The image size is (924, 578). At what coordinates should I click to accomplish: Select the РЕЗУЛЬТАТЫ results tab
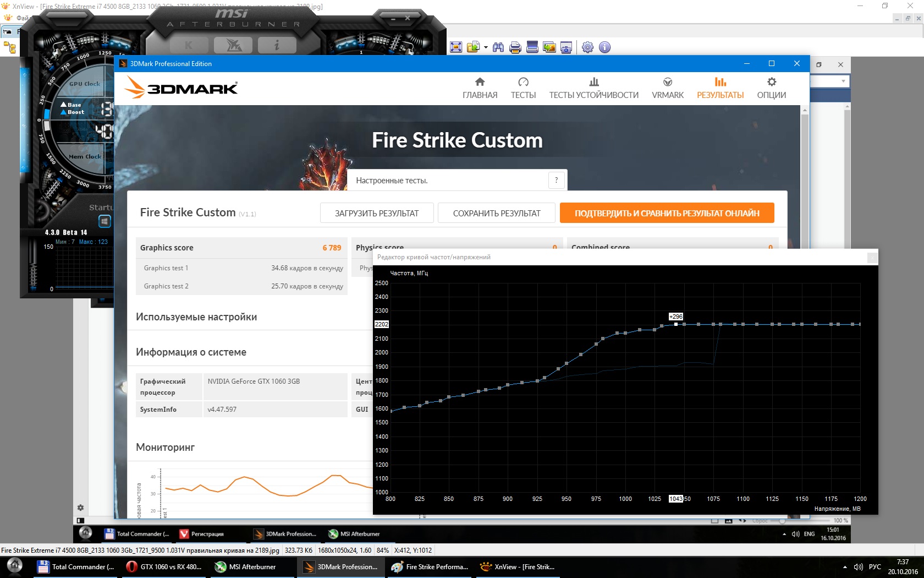720,88
